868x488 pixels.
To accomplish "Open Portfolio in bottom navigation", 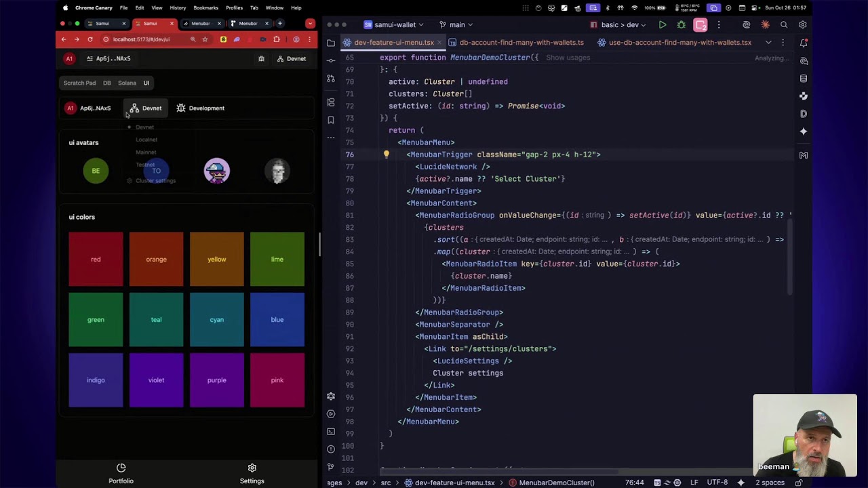I will point(121,474).
